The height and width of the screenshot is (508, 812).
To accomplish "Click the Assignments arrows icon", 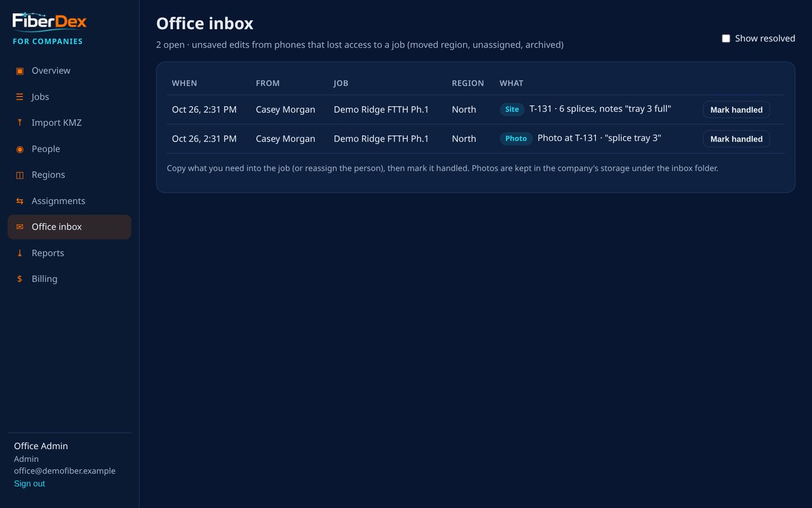I will [x=20, y=201].
